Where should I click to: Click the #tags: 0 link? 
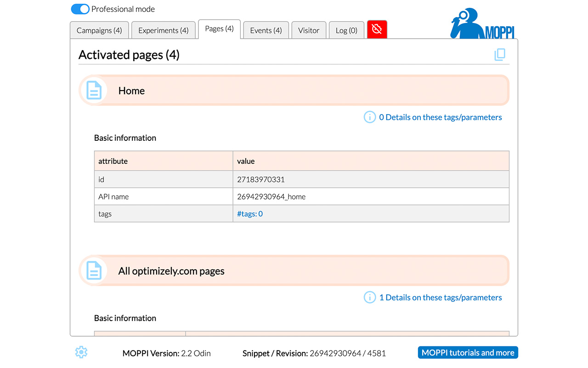click(x=249, y=213)
